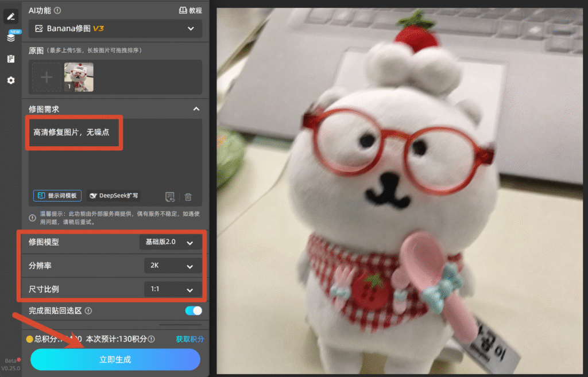Click the prompt history icon beside trash
The image size is (588, 377).
[x=170, y=197]
